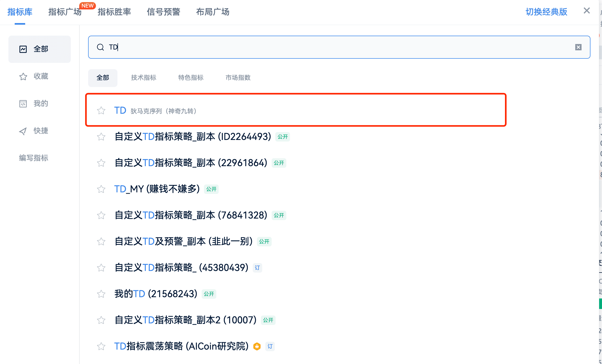Star TD指标震荡策略 (AICoin研究院)
Image resolution: width=602 pixels, height=364 pixels.
click(x=101, y=346)
